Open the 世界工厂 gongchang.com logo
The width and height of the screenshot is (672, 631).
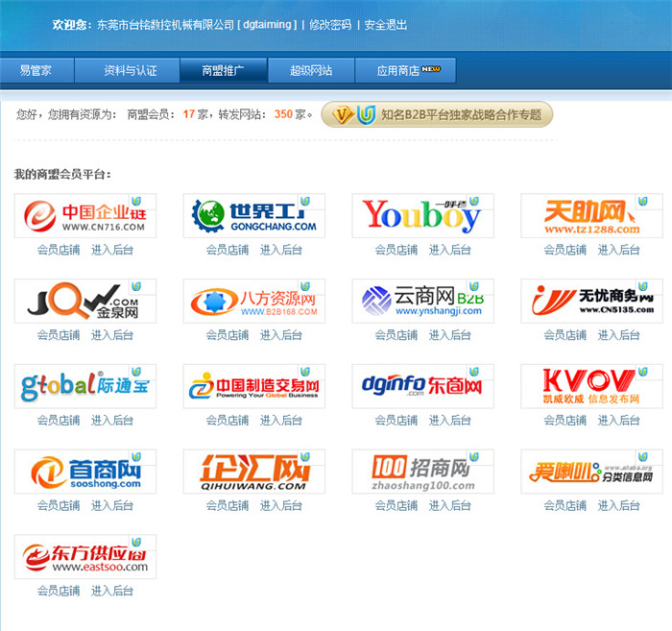[253, 216]
